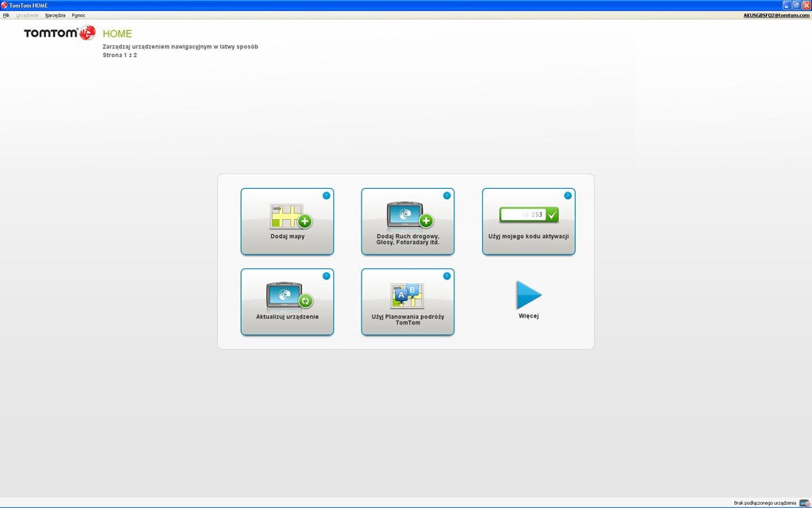Click the blue Więcej arrow
The width and height of the screenshot is (812, 508).
[x=528, y=295]
